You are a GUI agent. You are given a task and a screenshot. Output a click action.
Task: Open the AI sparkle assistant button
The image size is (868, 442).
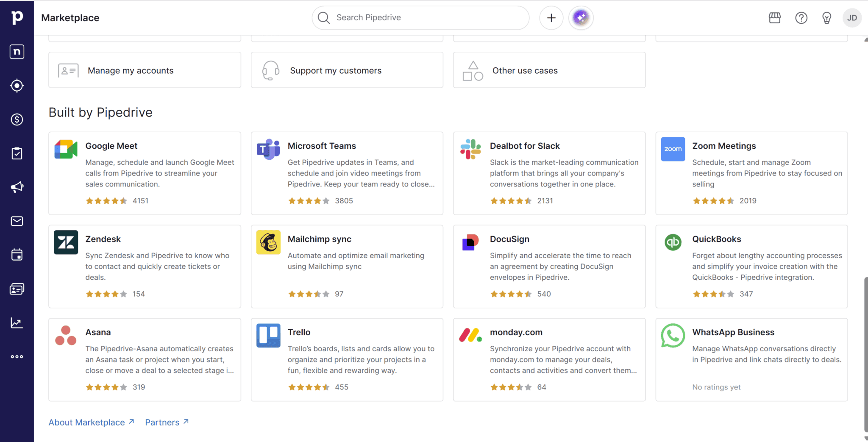[581, 18]
